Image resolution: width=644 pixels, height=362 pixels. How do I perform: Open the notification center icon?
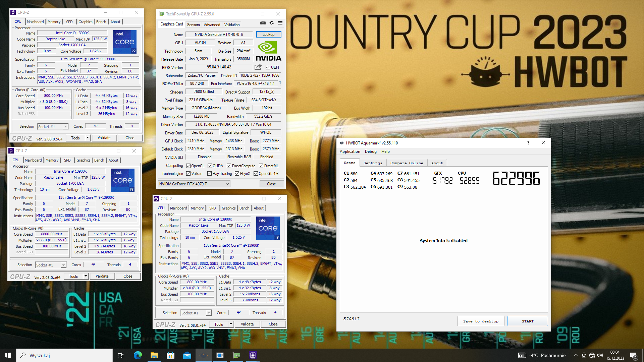pos(634,355)
